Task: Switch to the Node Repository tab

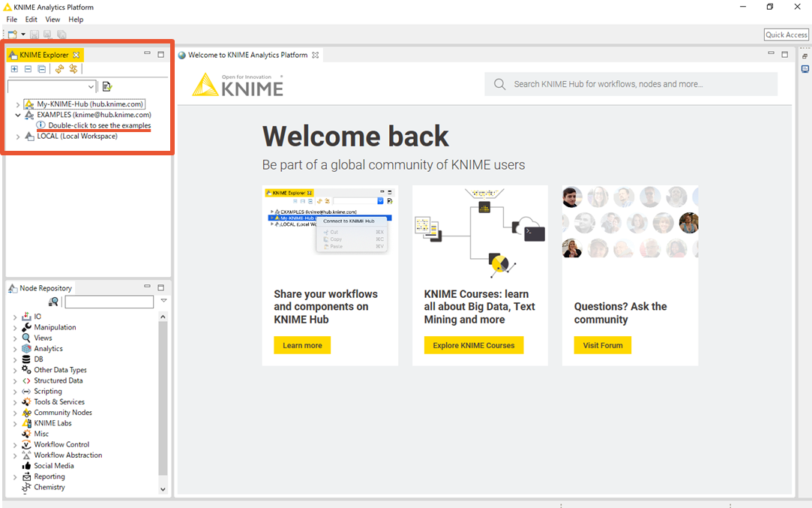Action: click(x=41, y=288)
